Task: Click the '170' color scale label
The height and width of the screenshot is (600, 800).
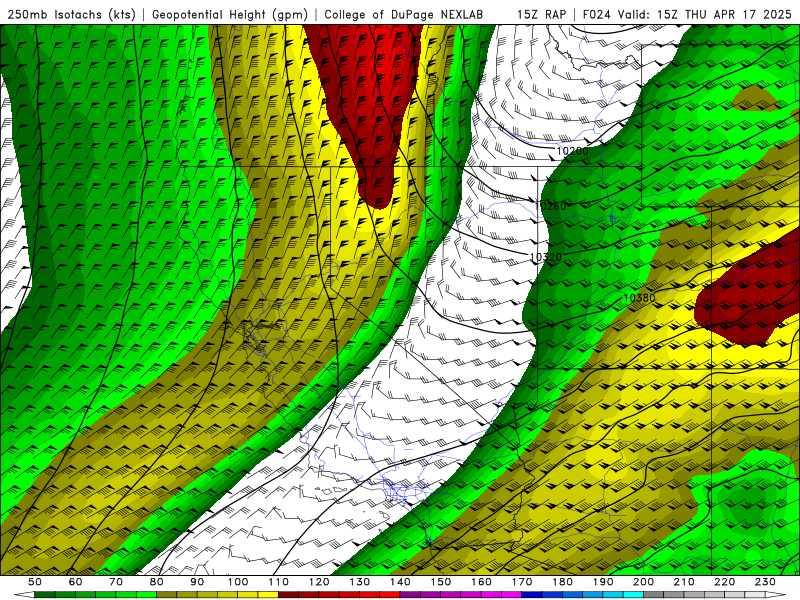Action: point(522,582)
